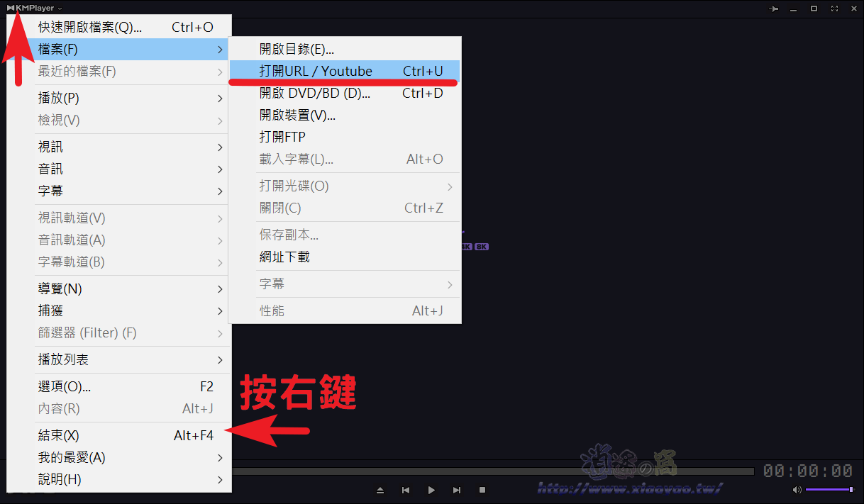Mute audio via the speaker icon
Screen dimensions: 864x504
point(797,489)
